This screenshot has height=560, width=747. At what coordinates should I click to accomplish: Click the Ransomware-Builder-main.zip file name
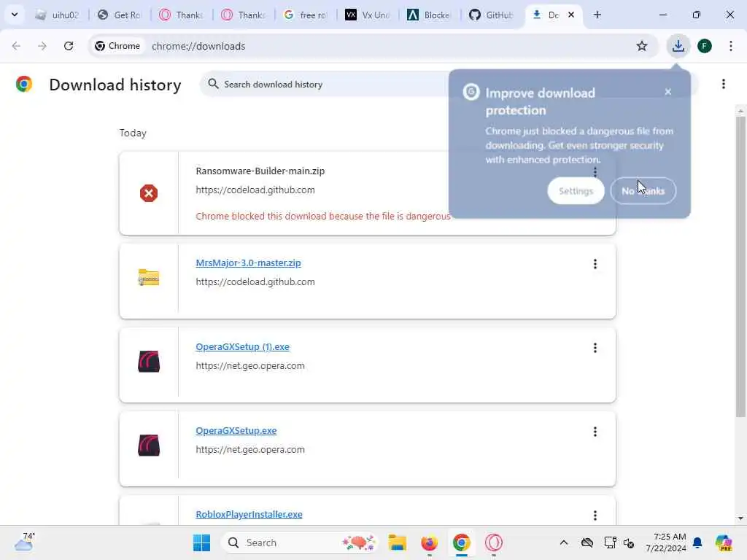pyautogui.click(x=260, y=171)
